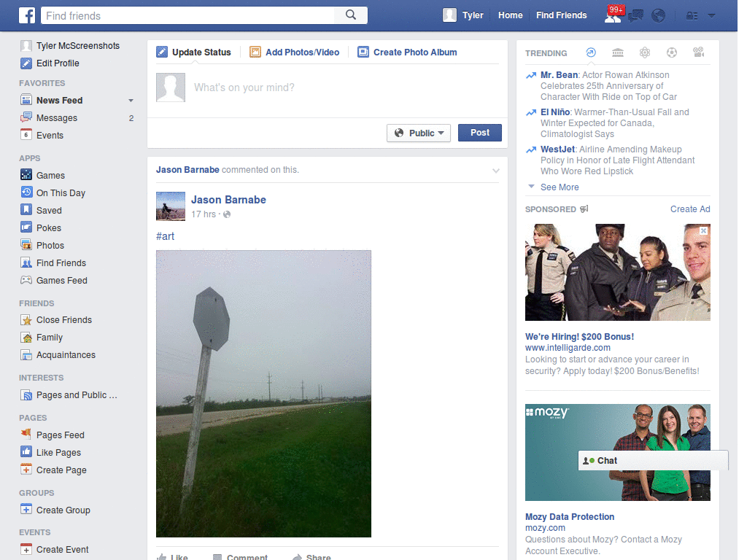Select Top Trends icon in Trending
The height and width of the screenshot is (560, 747).
pyautogui.click(x=591, y=52)
